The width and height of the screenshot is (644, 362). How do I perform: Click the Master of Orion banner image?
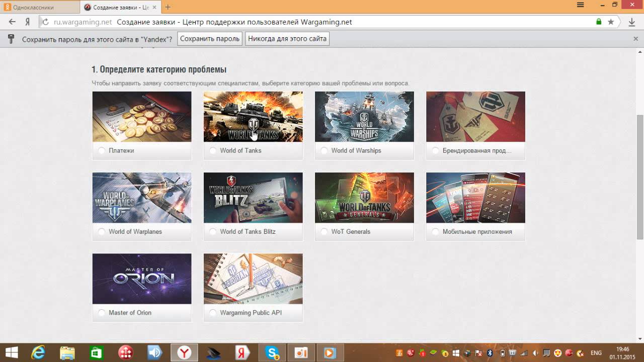[142, 279]
